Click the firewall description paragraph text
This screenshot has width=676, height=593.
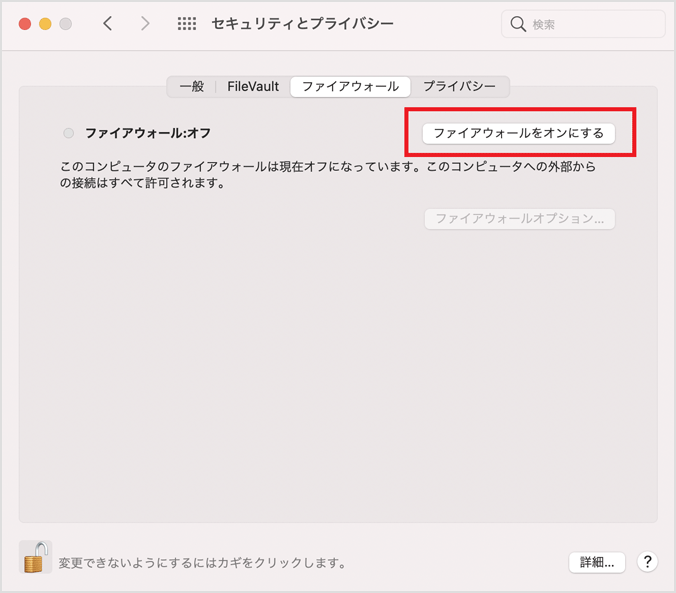coord(328,175)
